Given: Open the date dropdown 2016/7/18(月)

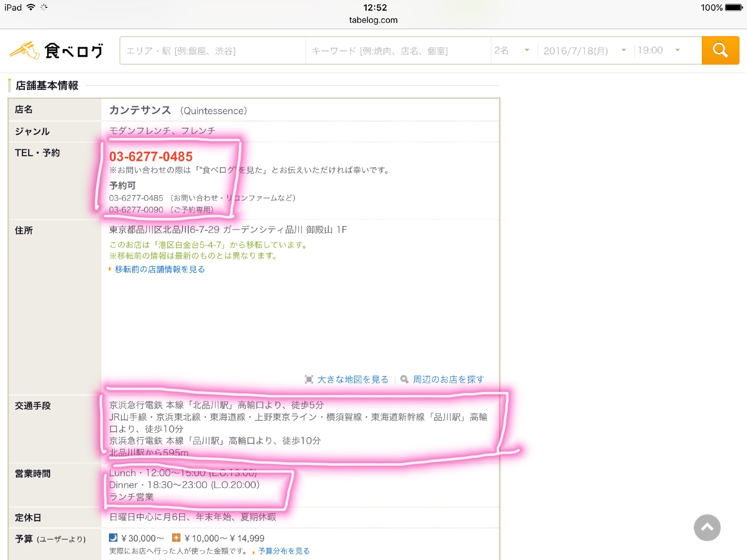Looking at the screenshot, I should click(x=584, y=51).
